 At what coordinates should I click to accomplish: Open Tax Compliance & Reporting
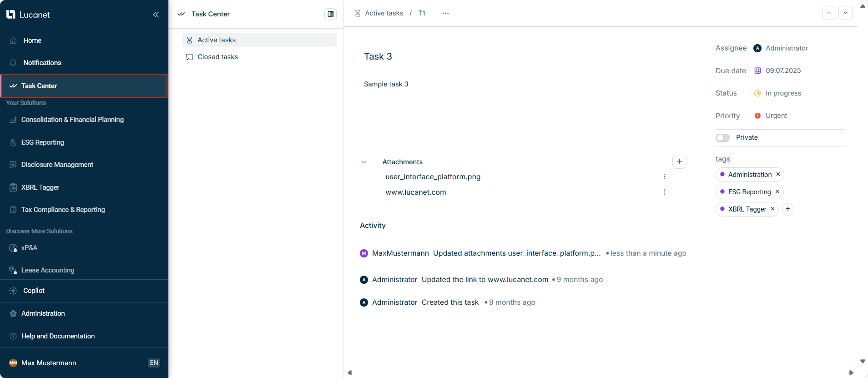pos(84,210)
